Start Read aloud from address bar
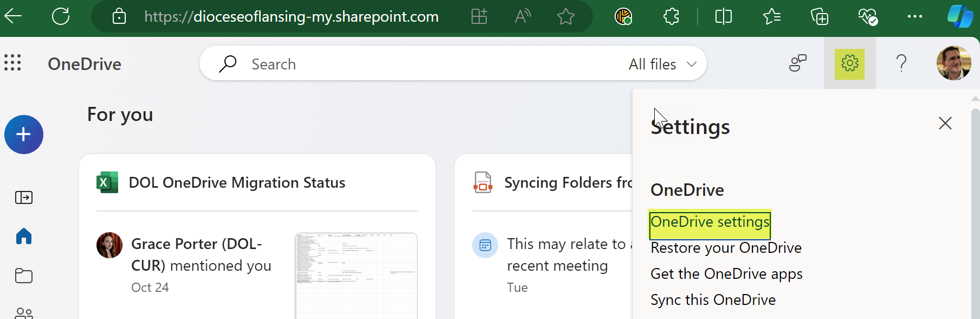The width and height of the screenshot is (980, 319). 523,17
